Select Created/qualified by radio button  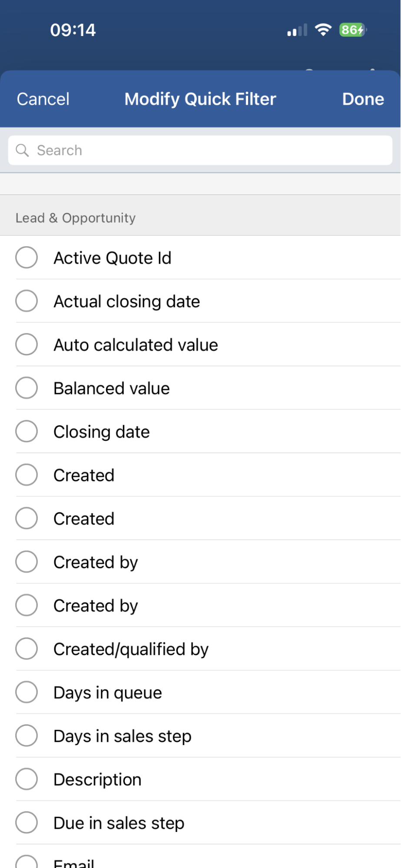tap(27, 649)
